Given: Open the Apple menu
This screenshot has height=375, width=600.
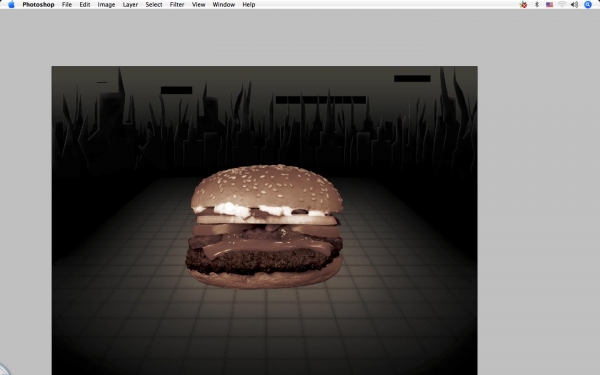Looking at the screenshot, I should coord(11,5).
